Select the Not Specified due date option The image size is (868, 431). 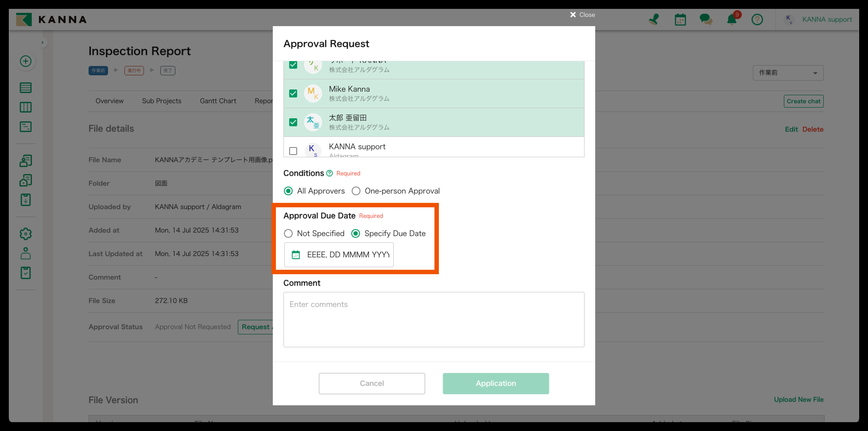point(288,233)
